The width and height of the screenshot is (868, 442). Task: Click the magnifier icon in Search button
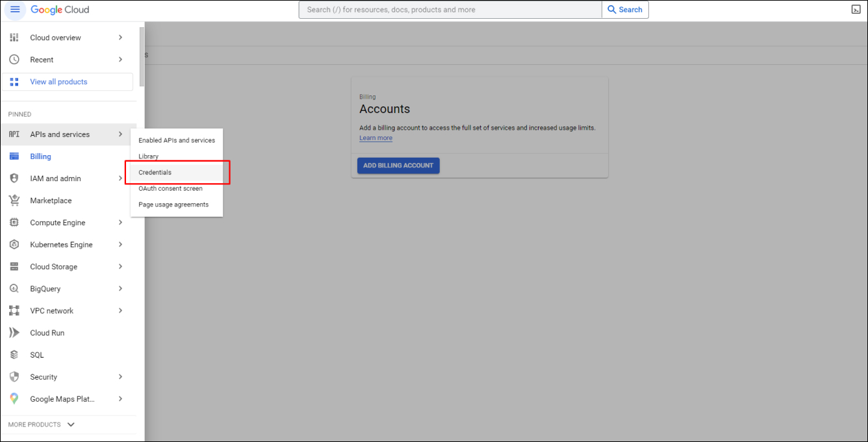point(612,10)
